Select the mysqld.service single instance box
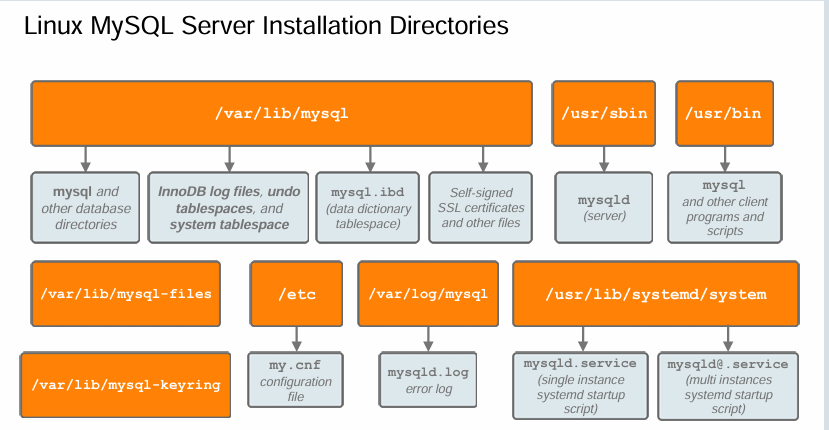Image resolution: width=829 pixels, height=430 pixels. pyautogui.click(x=580, y=385)
